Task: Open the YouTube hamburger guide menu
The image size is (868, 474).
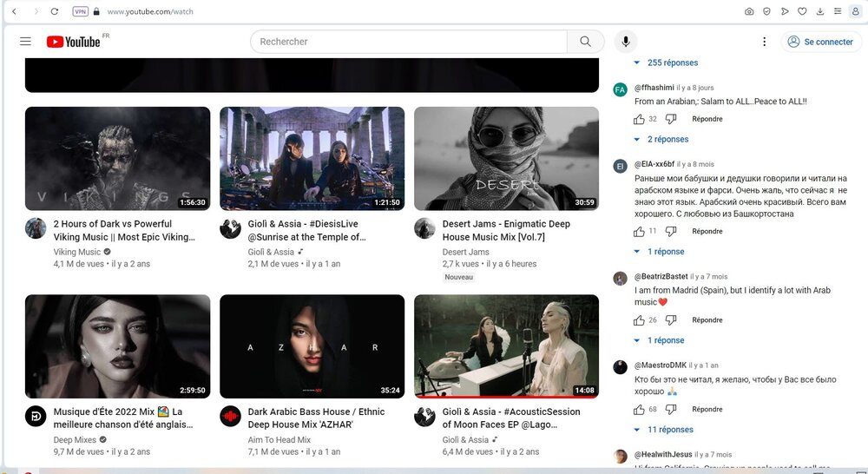Action: 25,42
